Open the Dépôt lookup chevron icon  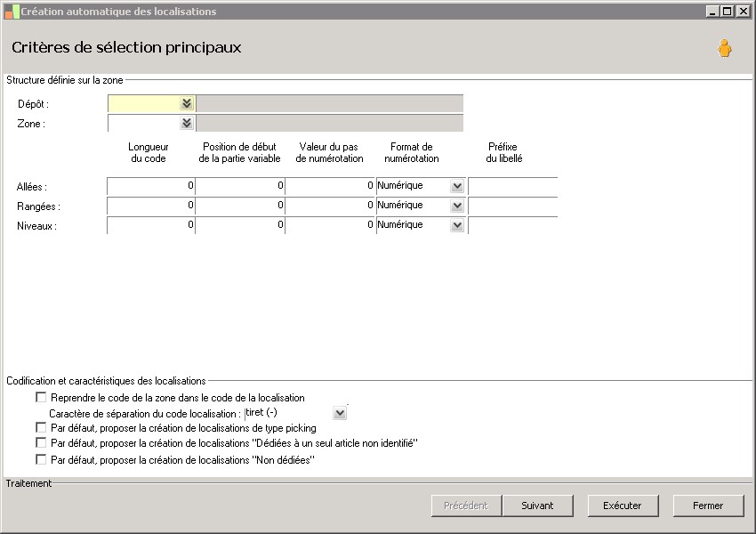pyautogui.click(x=187, y=104)
